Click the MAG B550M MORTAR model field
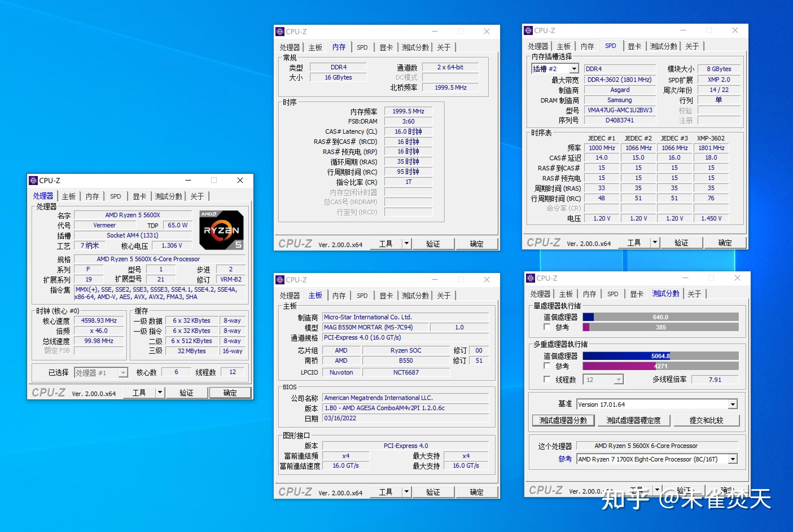This screenshot has width=793, height=532. tap(375, 327)
